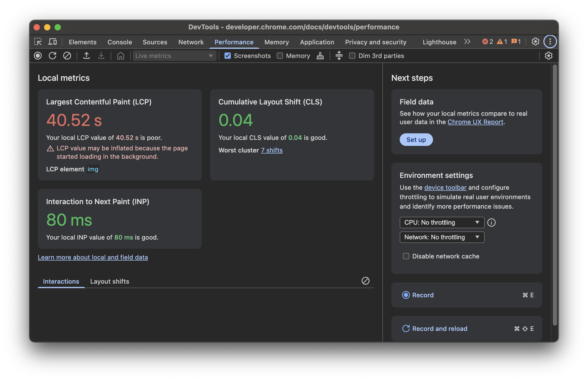588x381 pixels.
Task: Switch to the Layout shifts tab
Action: click(110, 281)
